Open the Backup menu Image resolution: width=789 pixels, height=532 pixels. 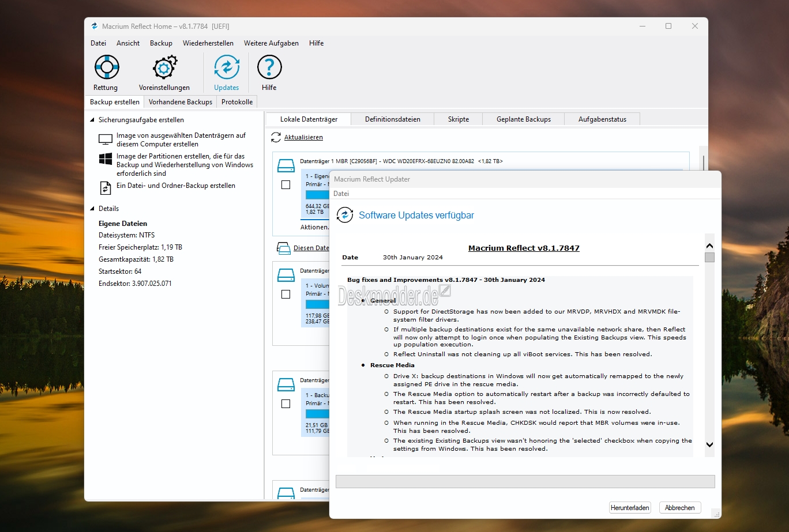161,43
